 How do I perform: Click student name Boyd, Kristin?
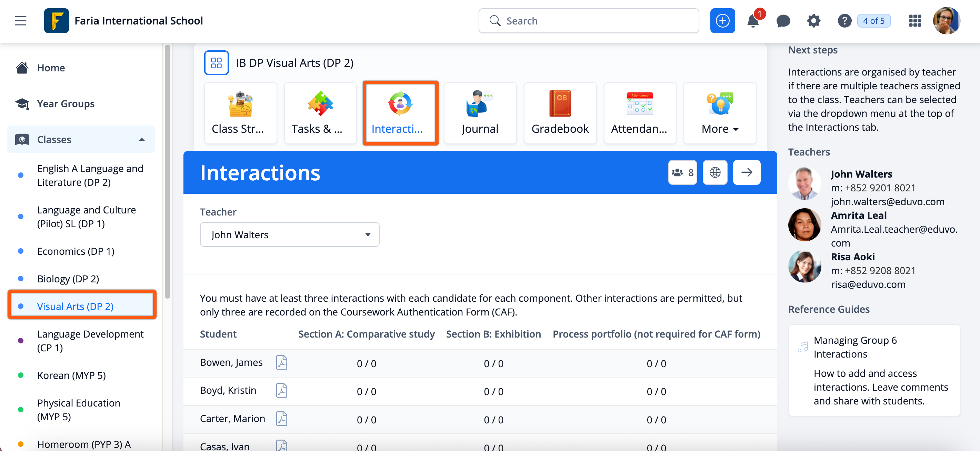228,391
